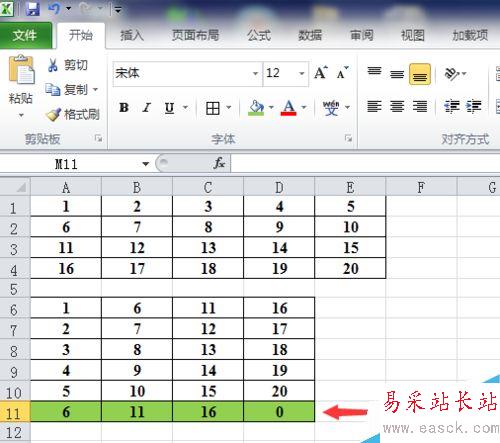
Task: Open the font name dropdown arrow
Action: 256,73
